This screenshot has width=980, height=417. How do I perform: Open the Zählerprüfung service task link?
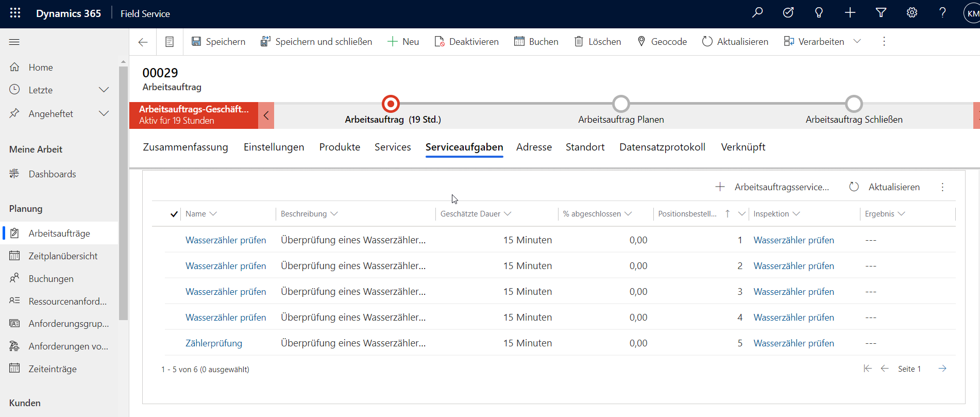point(214,343)
